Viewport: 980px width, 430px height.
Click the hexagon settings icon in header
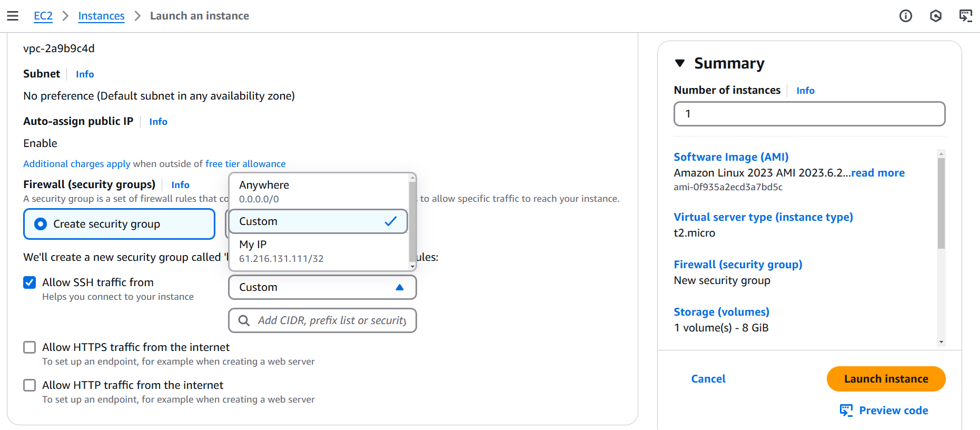click(935, 16)
